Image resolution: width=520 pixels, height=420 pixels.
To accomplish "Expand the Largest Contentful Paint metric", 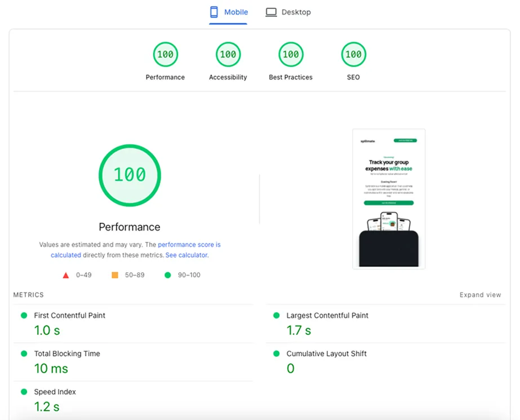I will 327,316.
